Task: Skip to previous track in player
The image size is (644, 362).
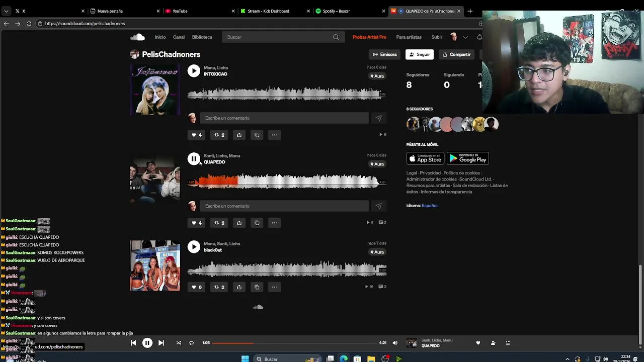Action: pyautogui.click(x=133, y=343)
